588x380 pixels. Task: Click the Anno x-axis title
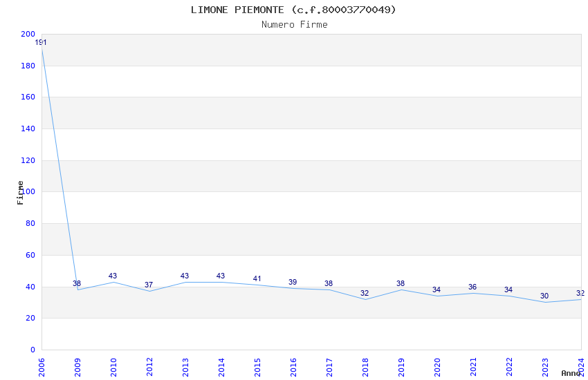571,373
